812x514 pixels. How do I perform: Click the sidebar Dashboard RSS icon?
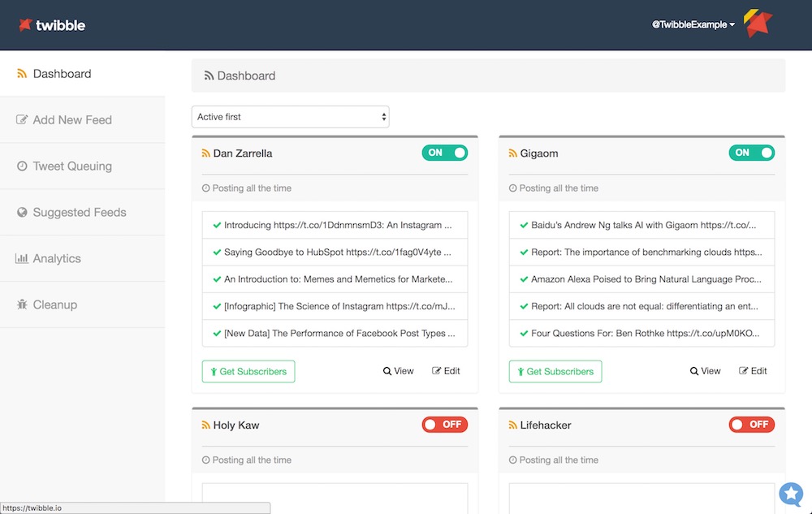[22, 74]
